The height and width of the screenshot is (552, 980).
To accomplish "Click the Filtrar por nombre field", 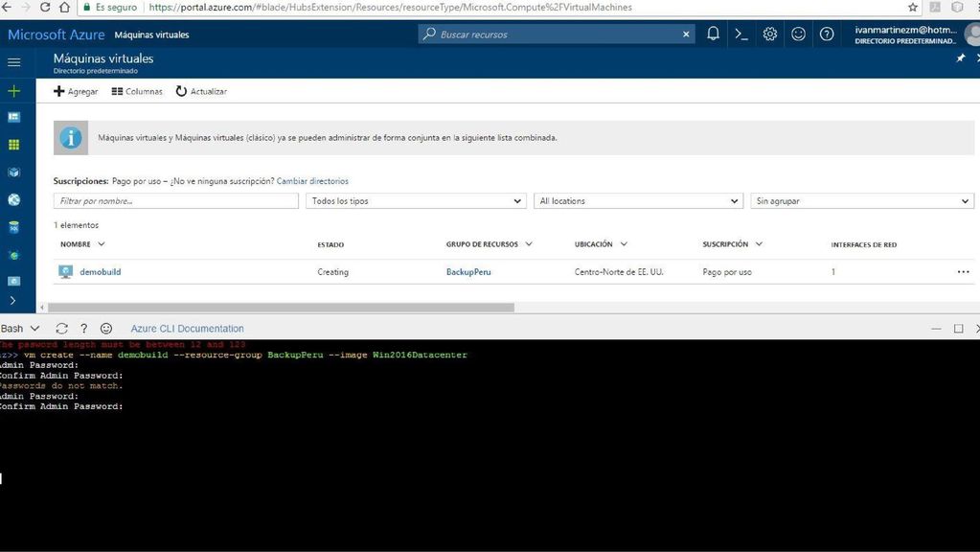I will point(175,200).
